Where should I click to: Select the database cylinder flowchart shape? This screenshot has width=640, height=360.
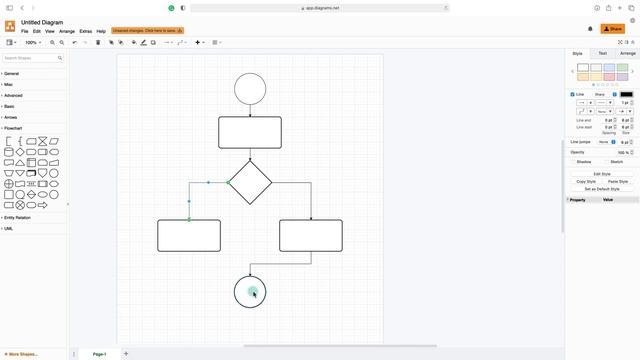[9, 152]
